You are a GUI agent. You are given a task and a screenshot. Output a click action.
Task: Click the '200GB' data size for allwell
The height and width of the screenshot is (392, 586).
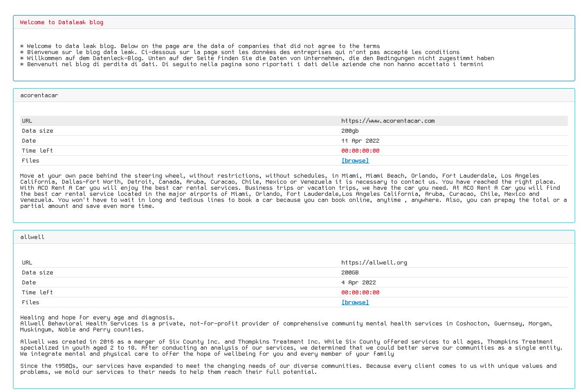[x=349, y=273]
